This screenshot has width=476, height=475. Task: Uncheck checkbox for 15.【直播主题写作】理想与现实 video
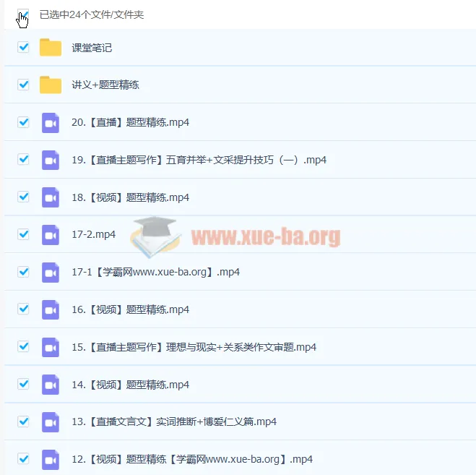click(23, 346)
